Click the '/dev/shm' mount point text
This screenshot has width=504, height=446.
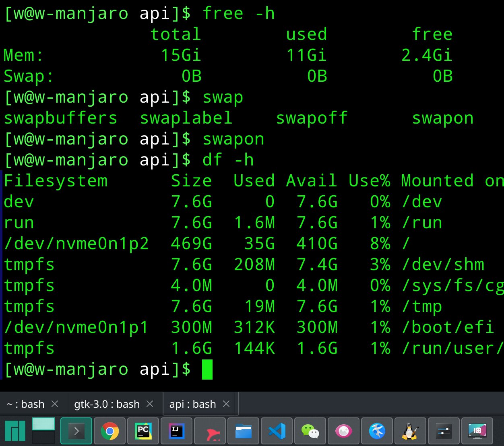pos(443,264)
